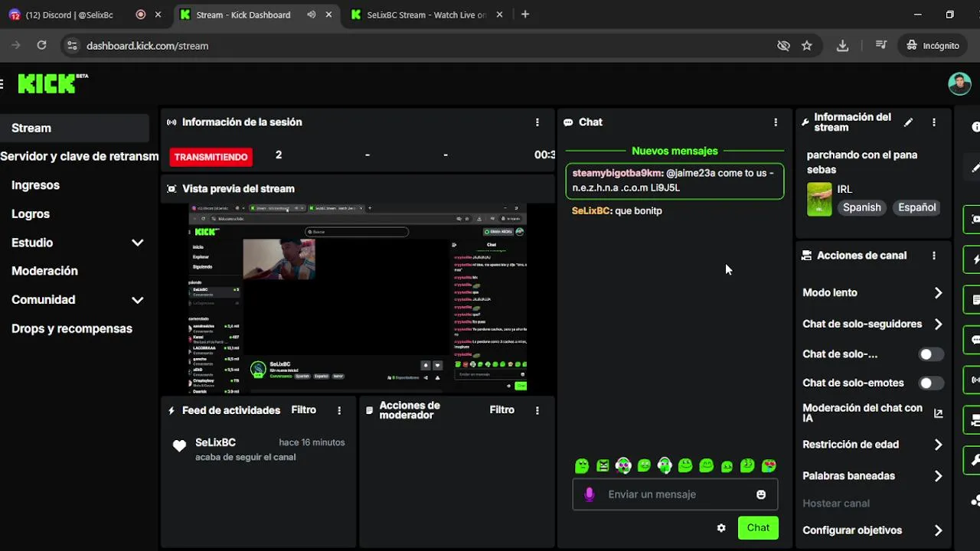Insert the heart-eyes emote

(769, 465)
